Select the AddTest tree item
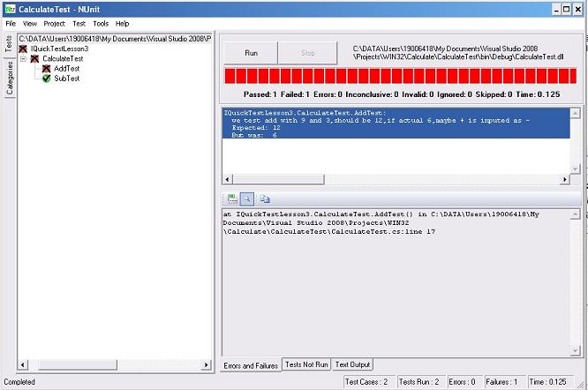This screenshot has height=390, width=588. 67,69
